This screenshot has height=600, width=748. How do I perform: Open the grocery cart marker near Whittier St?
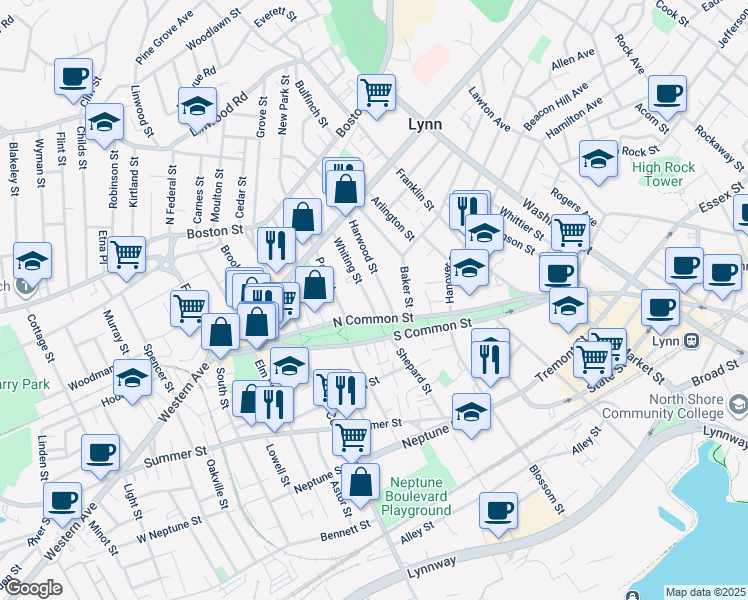571,234
